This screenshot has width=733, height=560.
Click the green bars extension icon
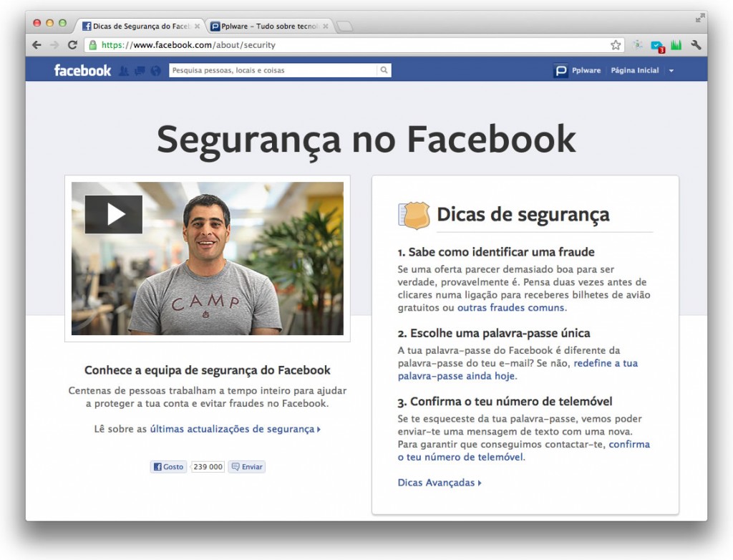tap(676, 45)
